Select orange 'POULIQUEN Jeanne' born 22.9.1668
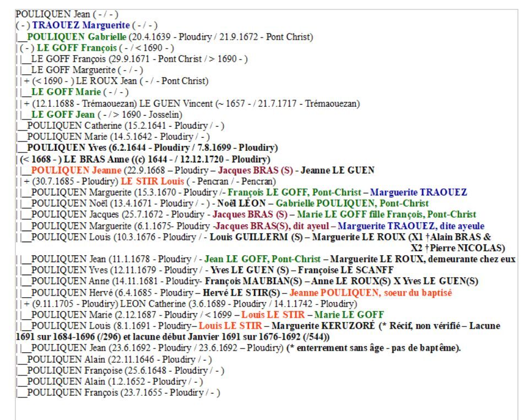This screenshot has height=420, width=526. [76, 170]
